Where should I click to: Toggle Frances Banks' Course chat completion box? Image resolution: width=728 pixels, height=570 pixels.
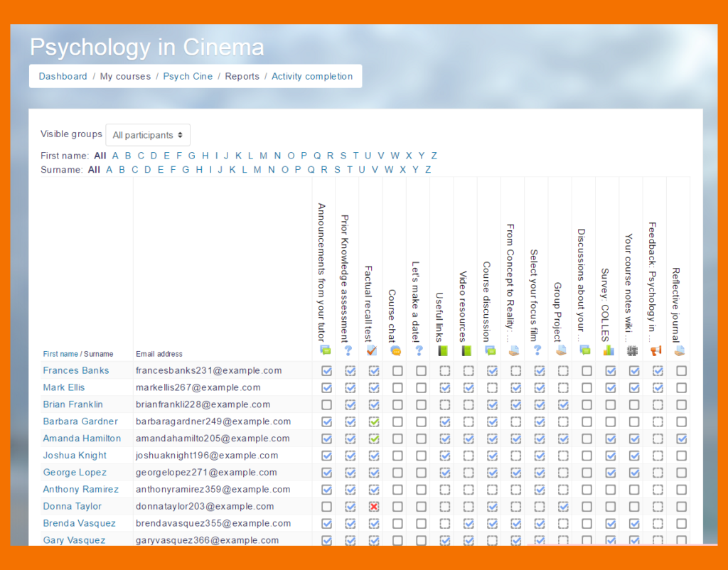(397, 371)
